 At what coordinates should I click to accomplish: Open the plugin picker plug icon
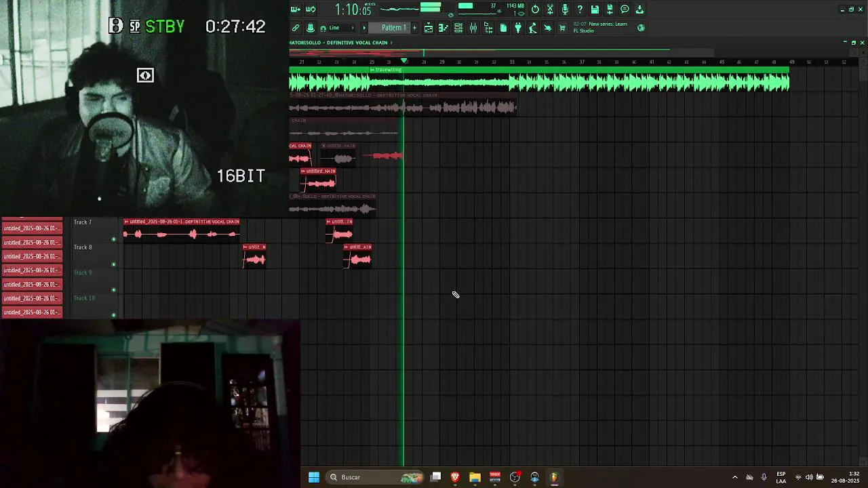518,28
